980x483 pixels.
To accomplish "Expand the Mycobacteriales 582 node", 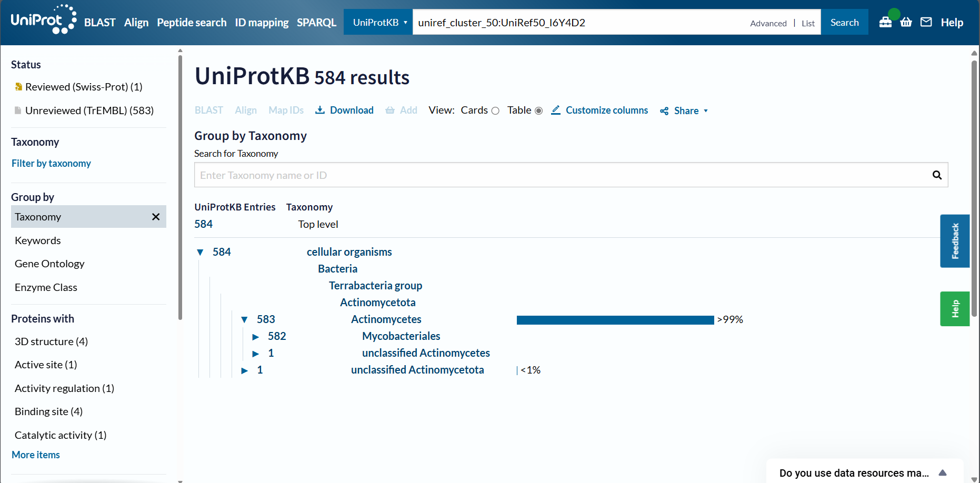I will click(255, 337).
